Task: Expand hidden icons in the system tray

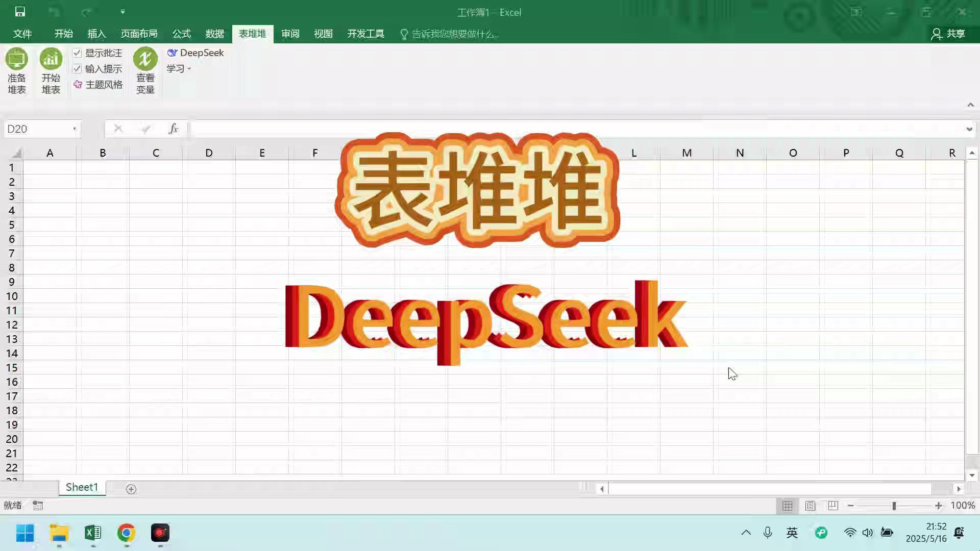Action: pos(745,533)
